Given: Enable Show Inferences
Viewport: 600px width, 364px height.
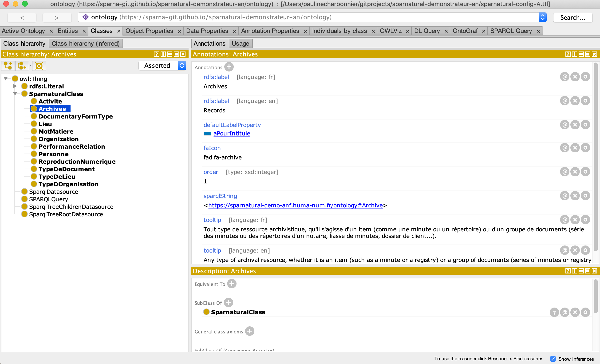Looking at the screenshot, I should [553, 359].
